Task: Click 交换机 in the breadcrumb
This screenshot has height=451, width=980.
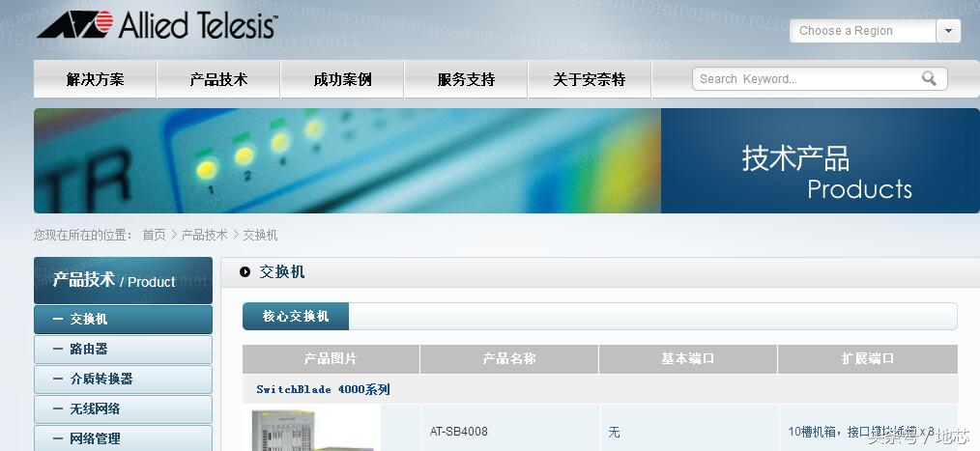Action: click(x=260, y=235)
